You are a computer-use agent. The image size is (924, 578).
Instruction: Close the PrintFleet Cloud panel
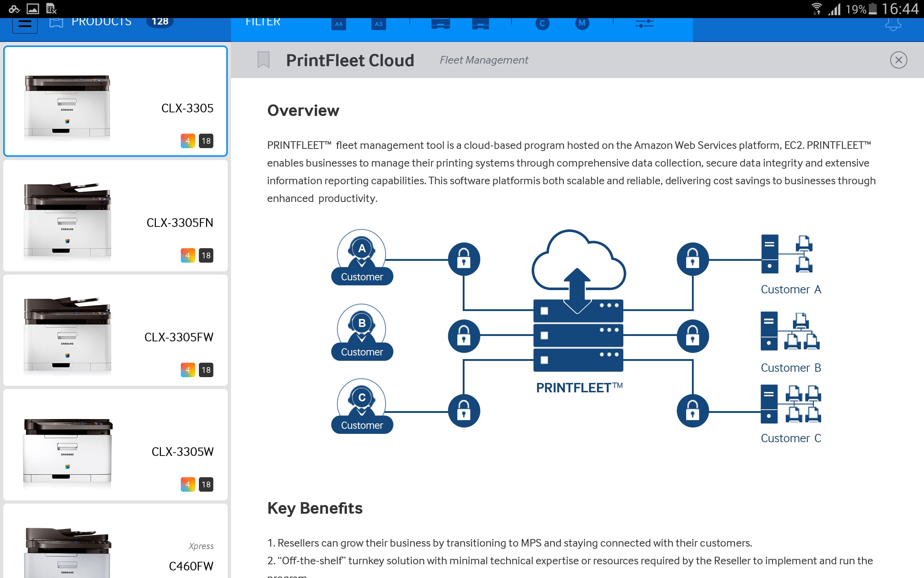tap(898, 60)
